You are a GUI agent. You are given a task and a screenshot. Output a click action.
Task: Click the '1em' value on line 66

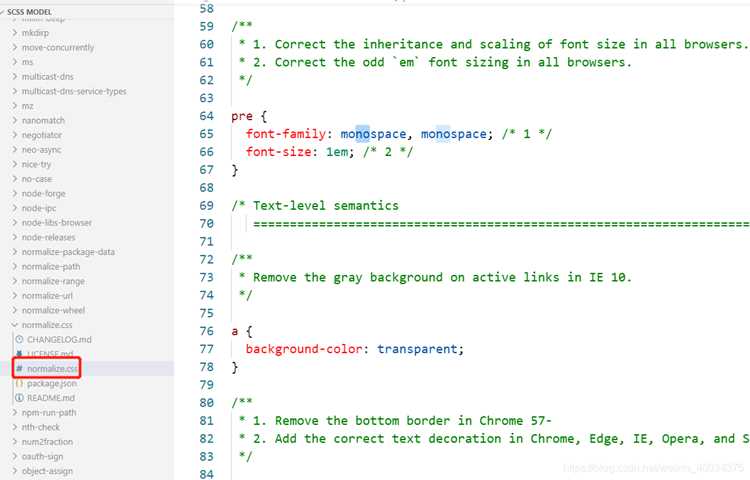[x=337, y=152]
